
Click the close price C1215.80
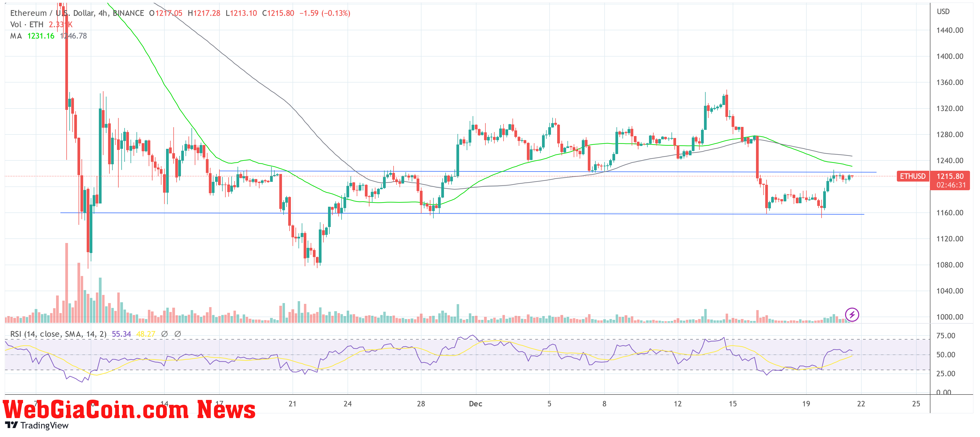coord(278,13)
